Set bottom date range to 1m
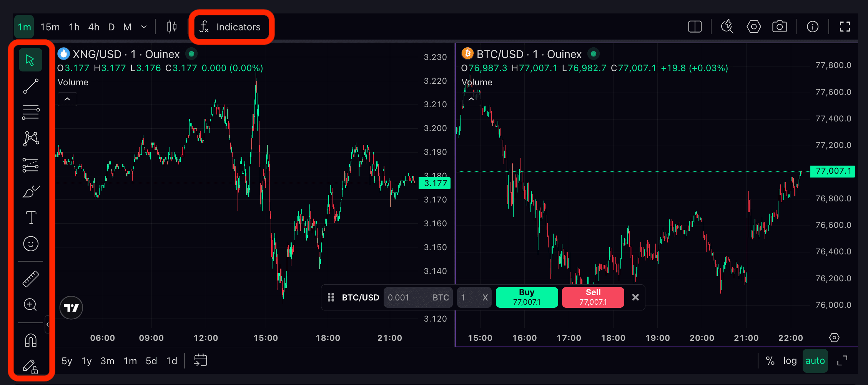The width and height of the screenshot is (868, 385). (x=130, y=361)
